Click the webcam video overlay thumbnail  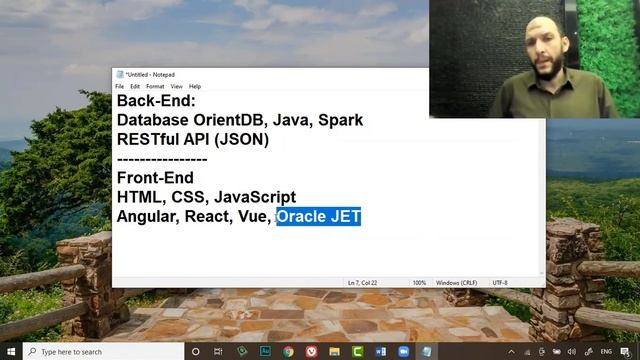(534, 59)
